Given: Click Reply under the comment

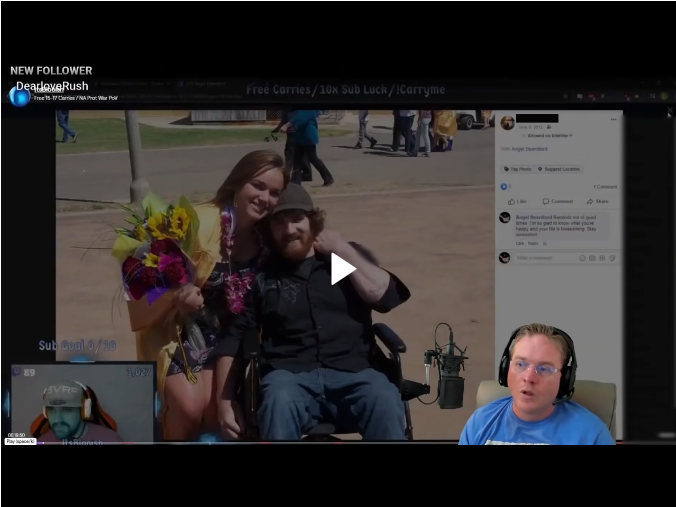Looking at the screenshot, I should coord(533,244).
